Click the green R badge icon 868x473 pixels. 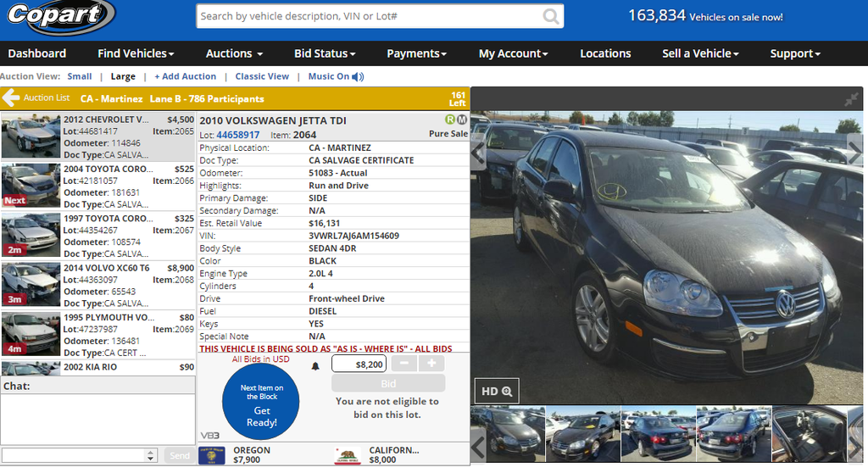[x=450, y=119]
